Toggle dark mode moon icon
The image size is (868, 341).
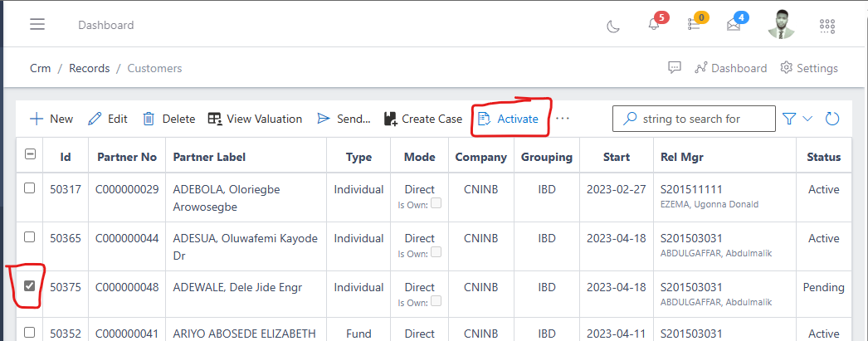(x=613, y=26)
